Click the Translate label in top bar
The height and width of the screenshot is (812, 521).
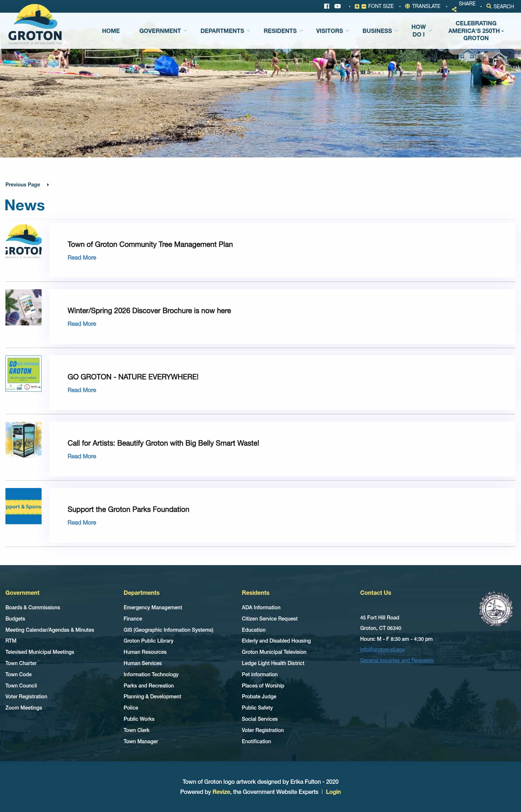coord(426,6)
